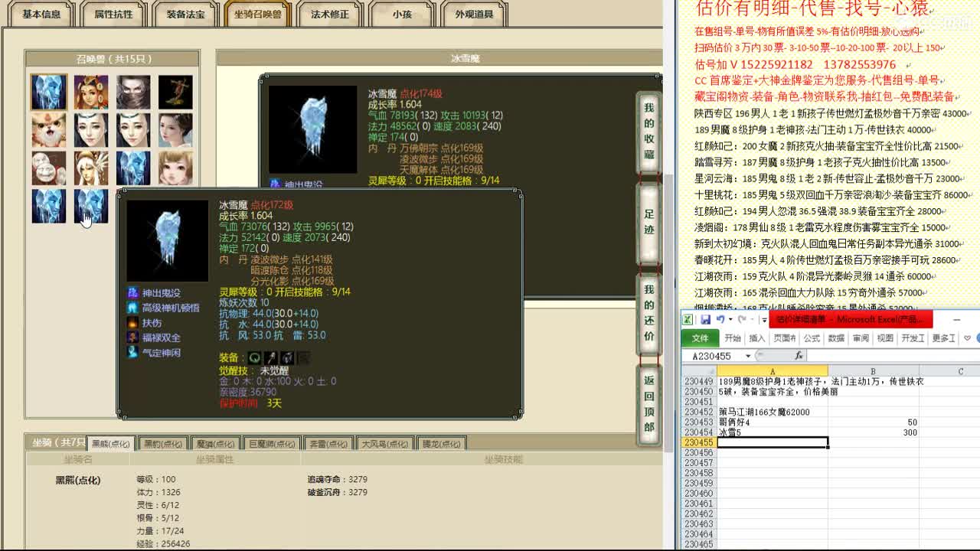Select the masked ninja summon portrait
The width and height of the screenshot is (980, 551).
(x=133, y=92)
